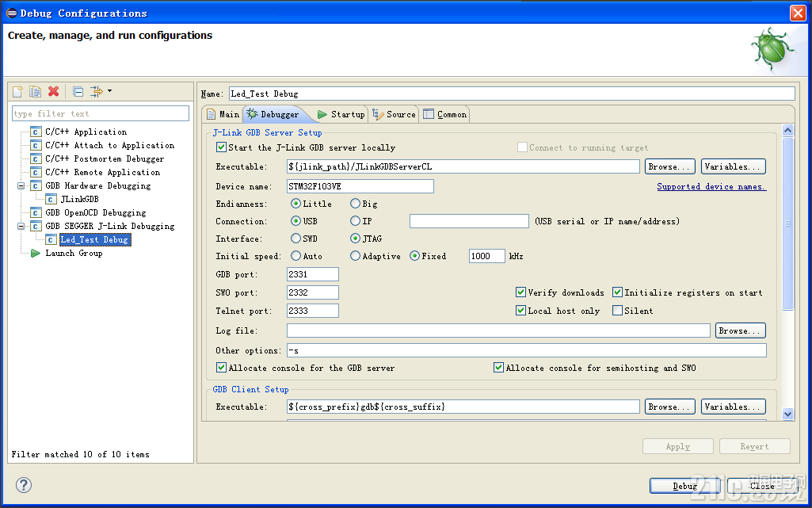This screenshot has height=508, width=812.
Task: Choose USB connection
Action: 295,221
